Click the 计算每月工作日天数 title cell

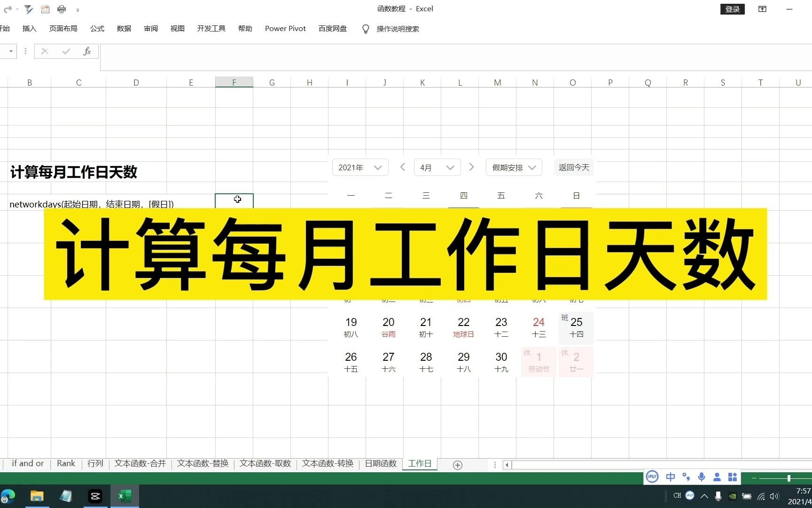74,172
